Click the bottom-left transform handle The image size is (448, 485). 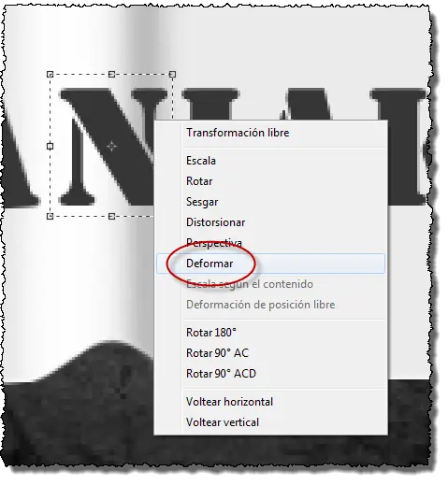click(50, 216)
